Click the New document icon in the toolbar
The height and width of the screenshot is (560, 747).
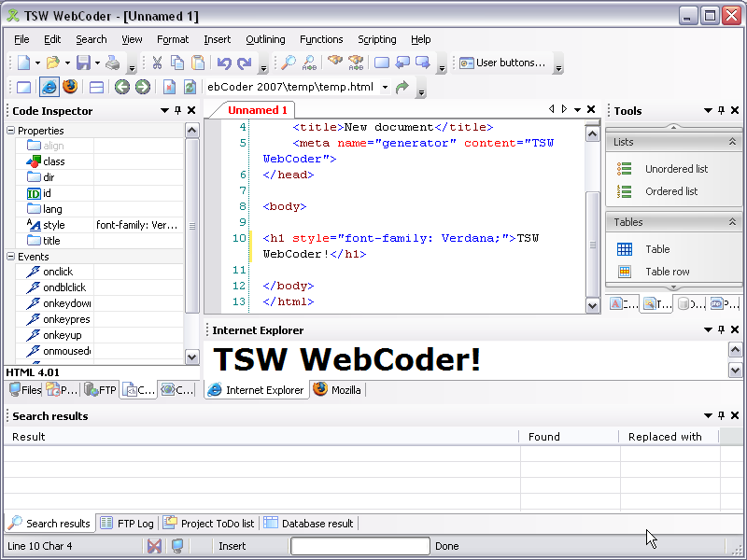point(24,63)
